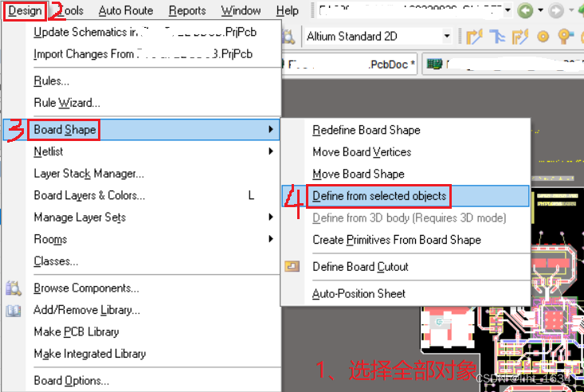Click the Define Board Cutout icon
The image size is (584, 392).
(292, 266)
